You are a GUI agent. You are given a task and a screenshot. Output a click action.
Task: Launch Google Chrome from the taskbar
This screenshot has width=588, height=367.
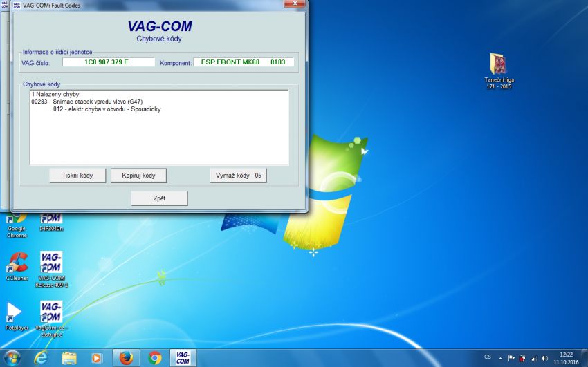pos(154,357)
